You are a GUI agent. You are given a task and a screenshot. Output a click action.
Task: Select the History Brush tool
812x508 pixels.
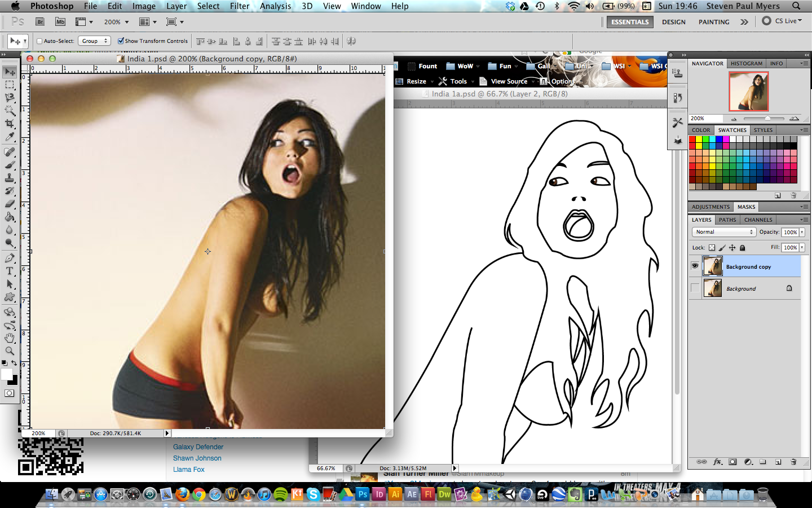coord(10,191)
